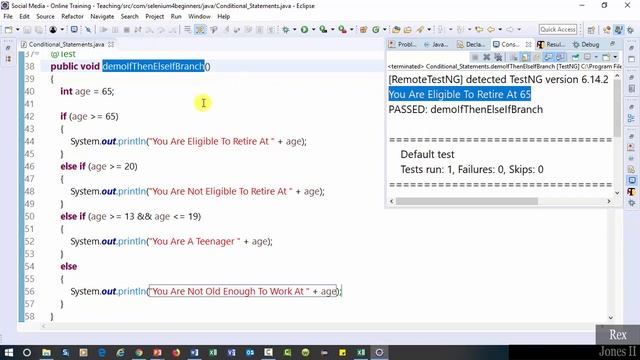Open Display Selected Console dropdown arrow
This screenshot has height=360, width=640.
[596, 57]
